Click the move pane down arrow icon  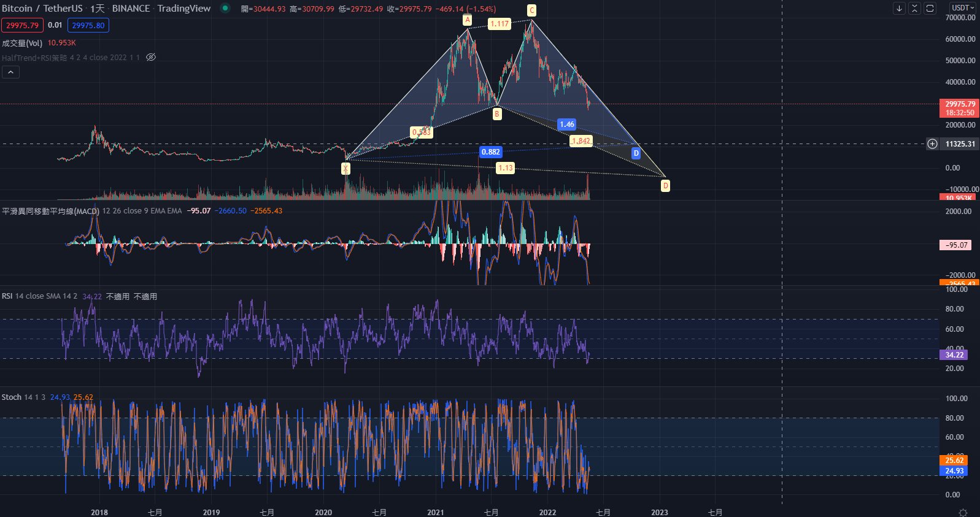click(x=899, y=8)
